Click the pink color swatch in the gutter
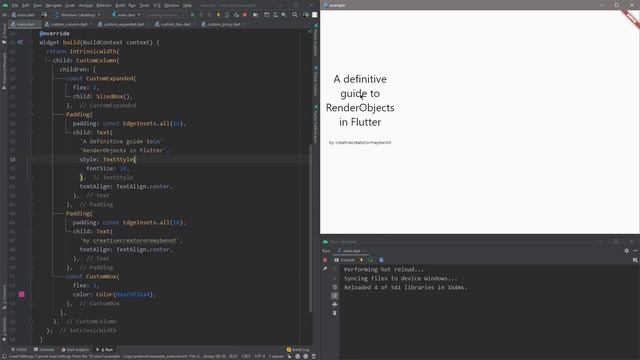 tap(21, 294)
